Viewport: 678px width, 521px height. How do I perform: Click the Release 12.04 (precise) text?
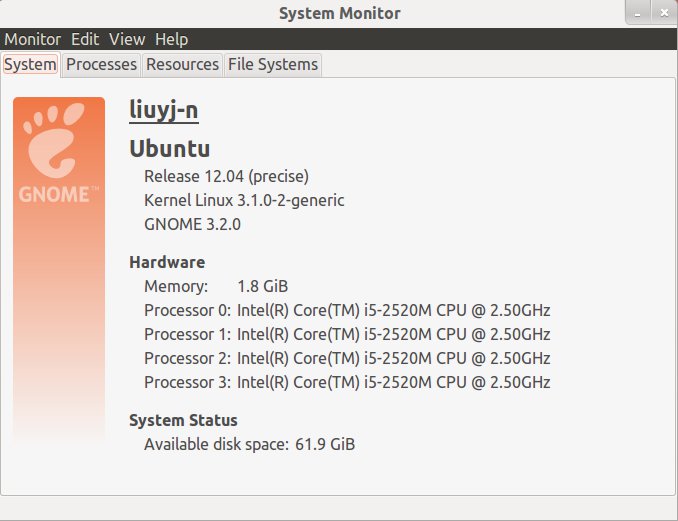(227, 176)
